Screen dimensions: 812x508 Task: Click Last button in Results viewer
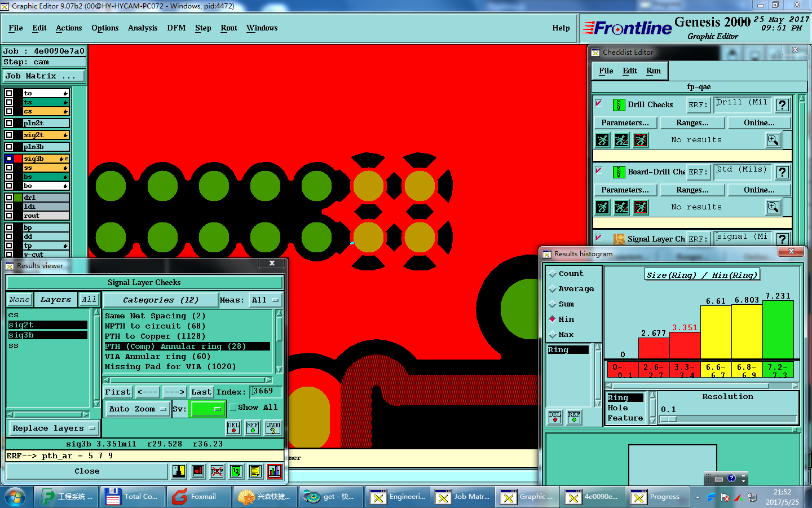tap(201, 392)
